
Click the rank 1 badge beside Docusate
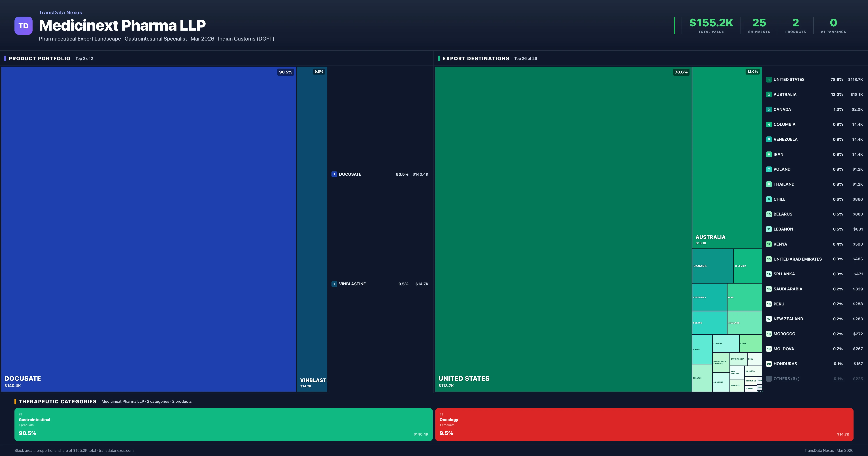click(x=334, y=174)
